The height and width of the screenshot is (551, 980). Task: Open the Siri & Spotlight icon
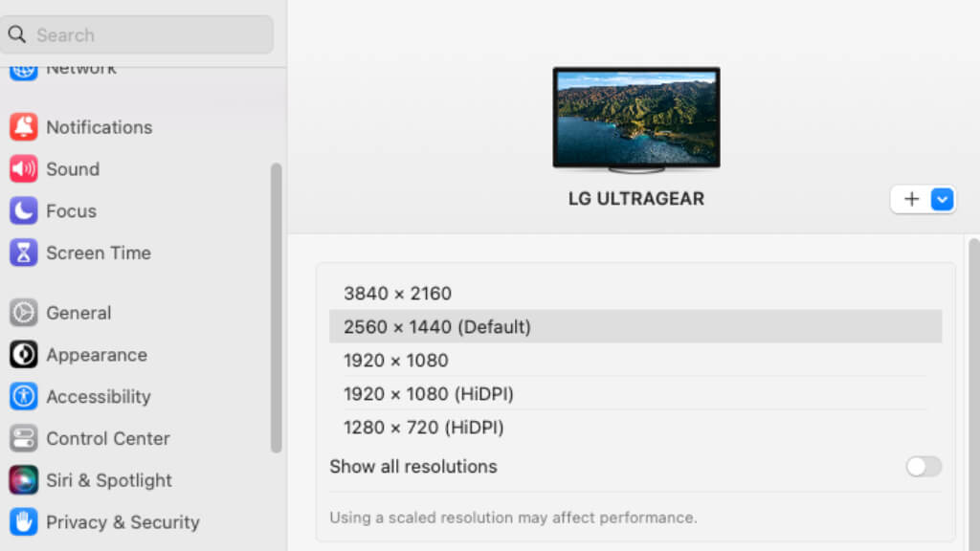point(23,480)
